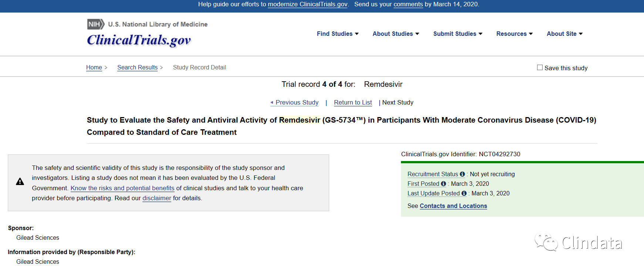Click Know the risks and potential benefits
Viewport: 644px width, 270px height.
[122, 188]
